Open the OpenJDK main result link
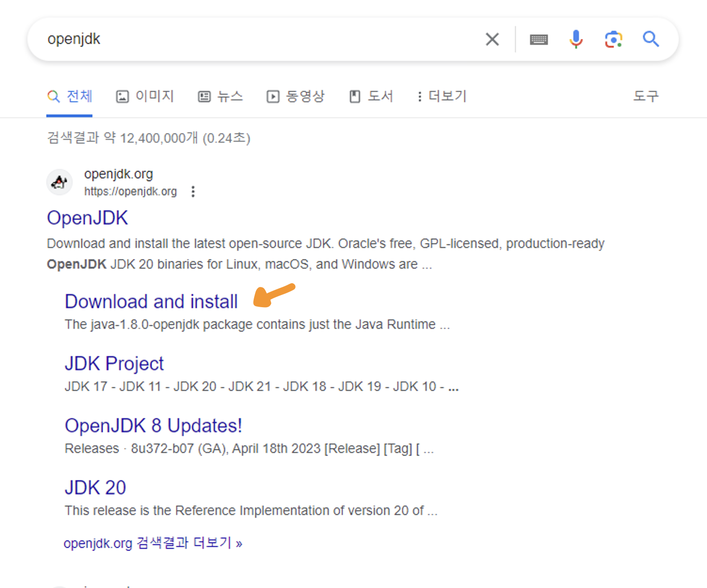 (88, 218)
